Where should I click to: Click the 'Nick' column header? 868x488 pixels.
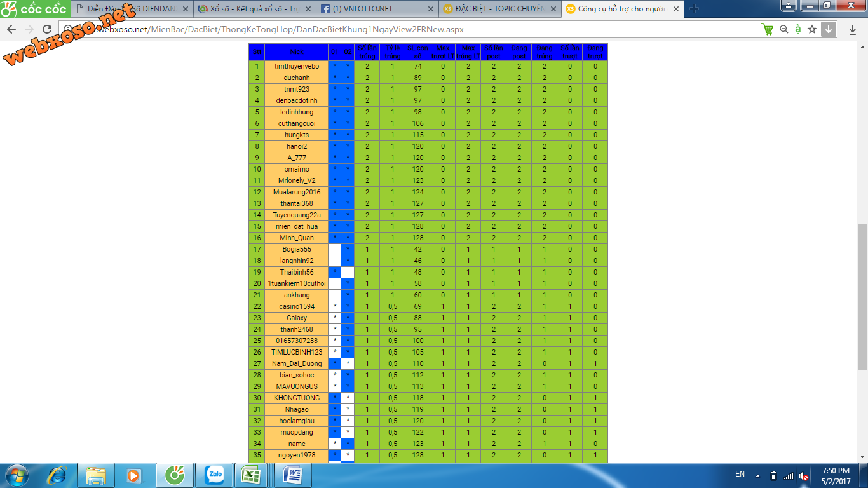click(x=297, y=52)
